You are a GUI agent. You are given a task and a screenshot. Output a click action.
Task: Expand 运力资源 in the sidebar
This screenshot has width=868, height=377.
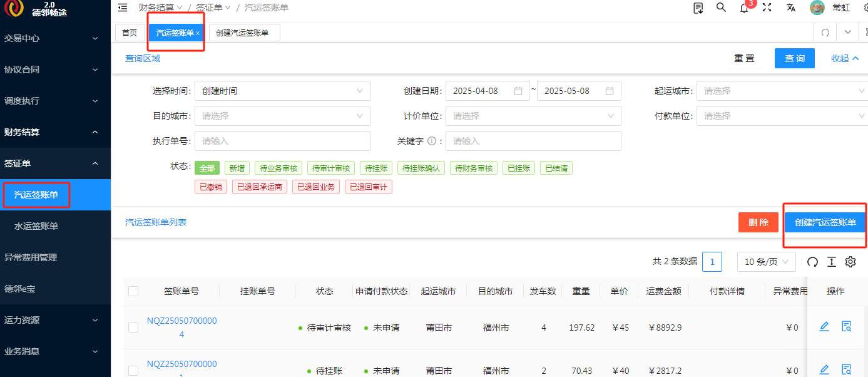coord(55,320)
